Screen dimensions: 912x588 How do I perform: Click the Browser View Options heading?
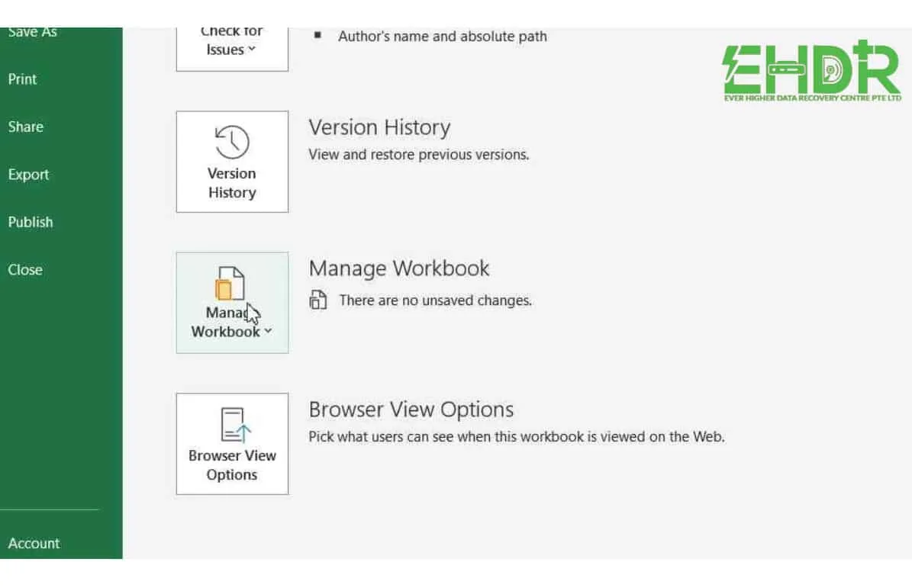point(411,410)
